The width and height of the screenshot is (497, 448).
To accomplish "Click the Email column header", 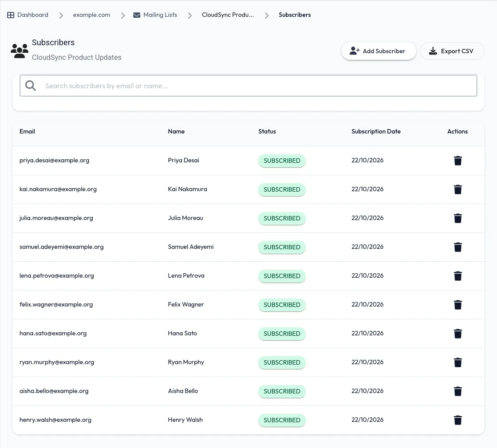I will point(27,131).
